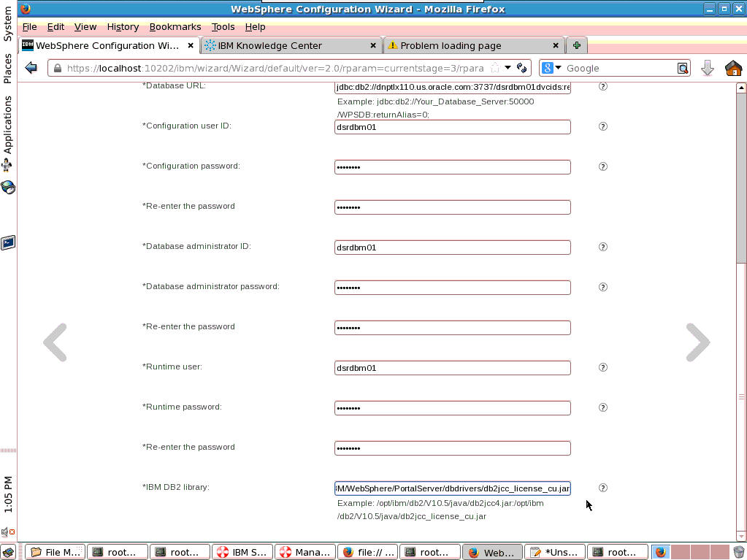Open the Tools menu
Image resolution: width=747 pixels, height=560 pixels.
(223, 27)
